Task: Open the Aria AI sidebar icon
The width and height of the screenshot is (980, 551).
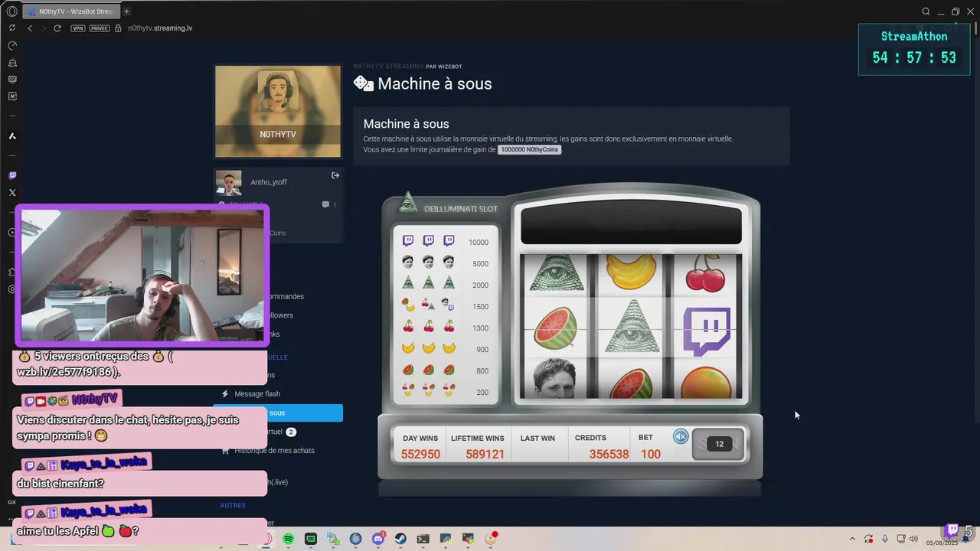Action: 12,136
